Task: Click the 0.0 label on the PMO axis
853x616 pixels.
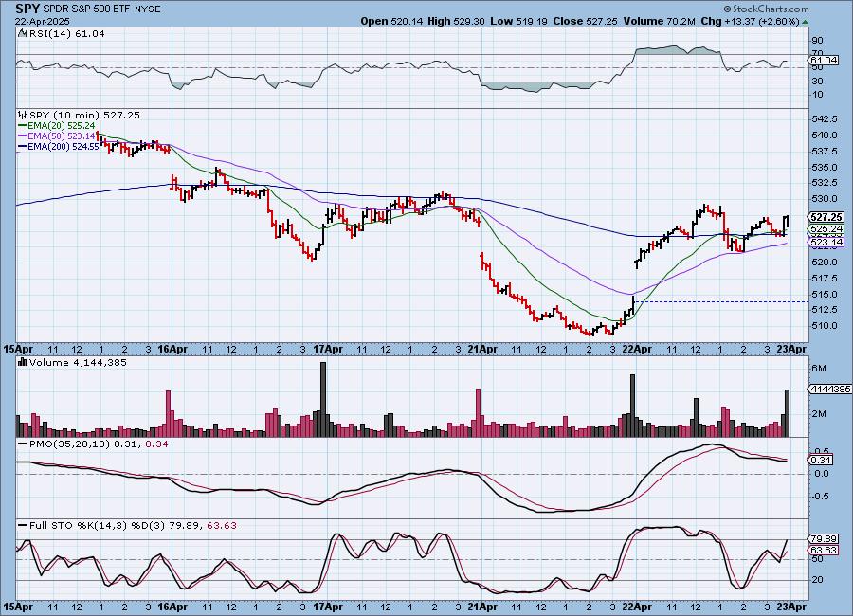Action: [822, 474]
